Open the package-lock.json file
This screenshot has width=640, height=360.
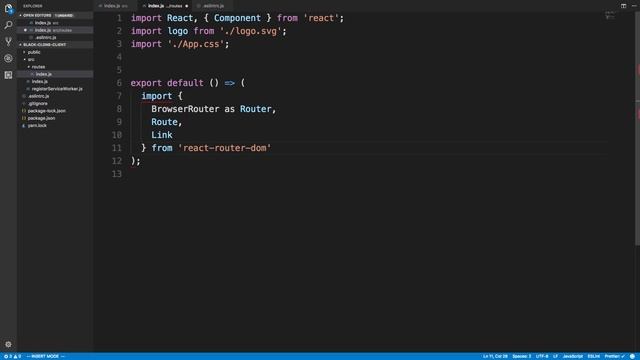55,111
